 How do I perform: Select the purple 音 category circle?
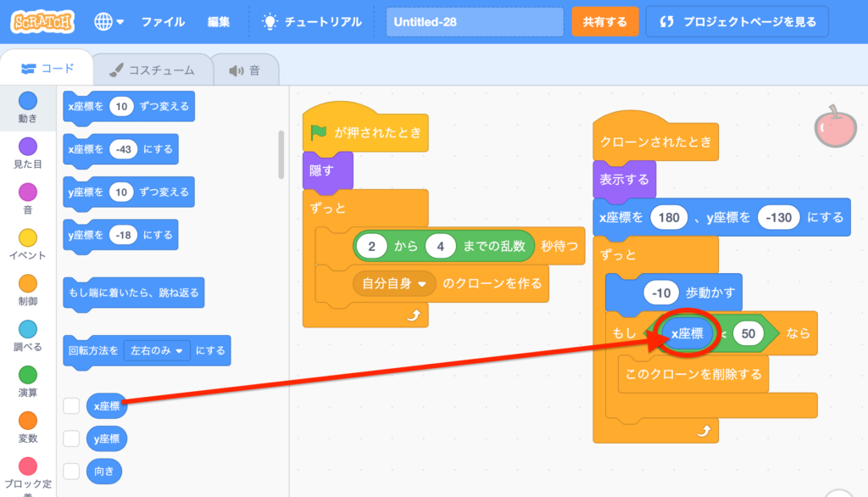28,193
